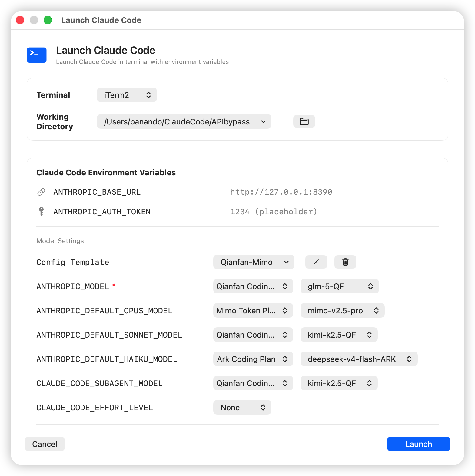Open the effort level None dropdown

pos(242,407)
